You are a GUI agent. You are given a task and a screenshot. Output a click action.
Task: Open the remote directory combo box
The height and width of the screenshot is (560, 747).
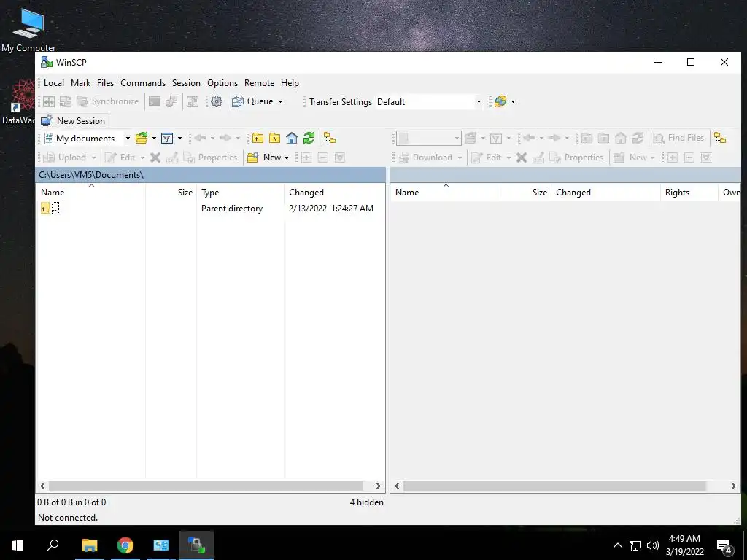pos(429,138)
